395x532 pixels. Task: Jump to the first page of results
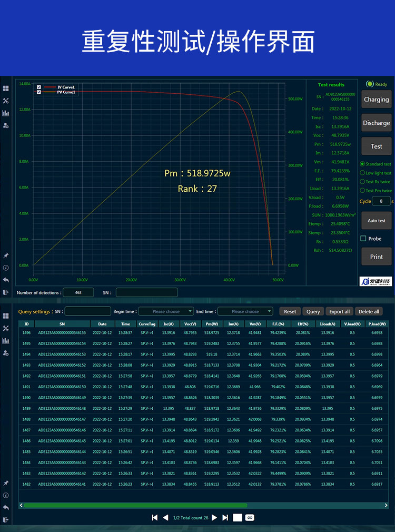[x=154, y=518]
